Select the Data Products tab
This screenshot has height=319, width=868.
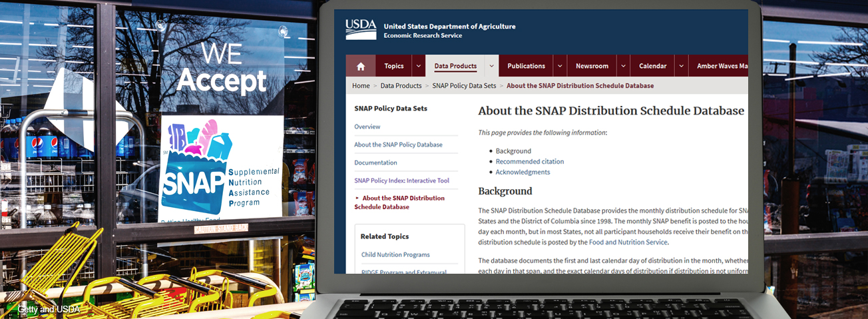click(x=455, y=66)
